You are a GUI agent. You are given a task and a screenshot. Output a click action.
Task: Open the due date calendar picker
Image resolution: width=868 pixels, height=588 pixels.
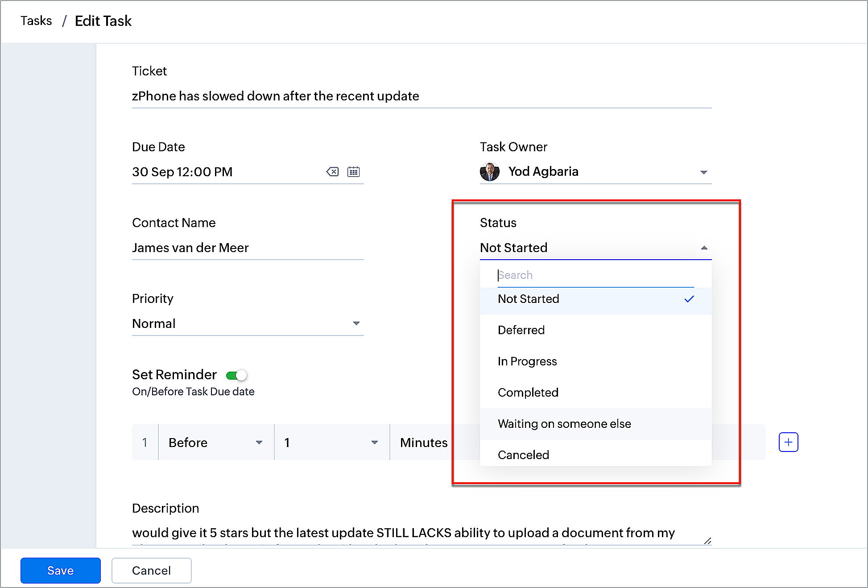[353, 172]
